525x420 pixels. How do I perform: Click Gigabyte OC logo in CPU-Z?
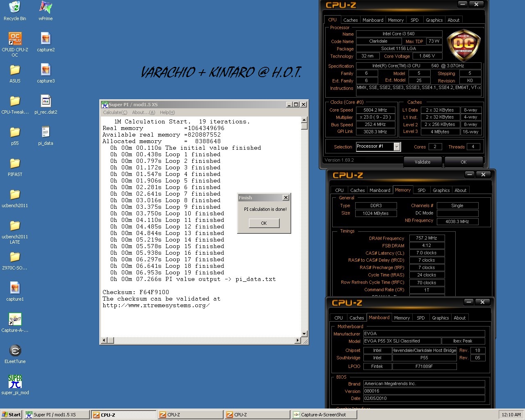pos(463,46)
